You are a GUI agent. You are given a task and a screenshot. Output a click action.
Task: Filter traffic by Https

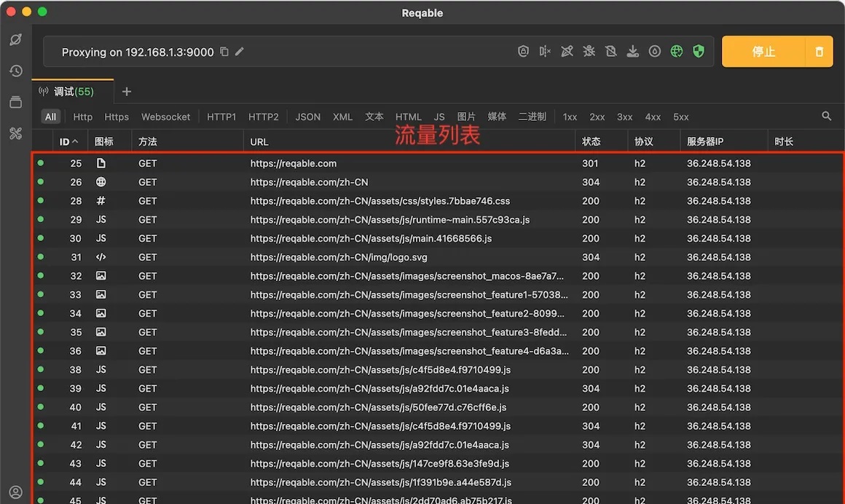click(117, 117)
